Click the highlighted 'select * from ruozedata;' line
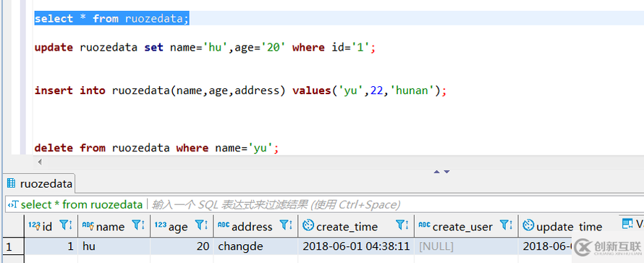Viewport: 644px width, 263px height. [x=111, y=19]
